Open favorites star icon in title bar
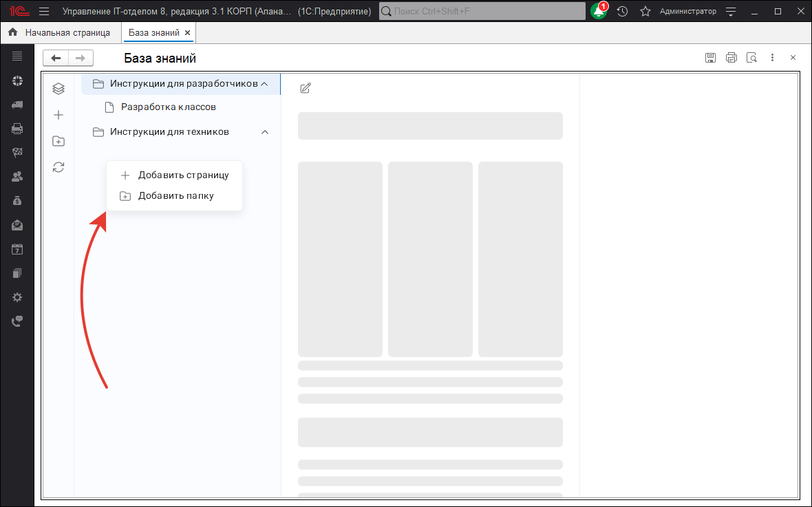812x507 pixels. [x=645, y=12]
